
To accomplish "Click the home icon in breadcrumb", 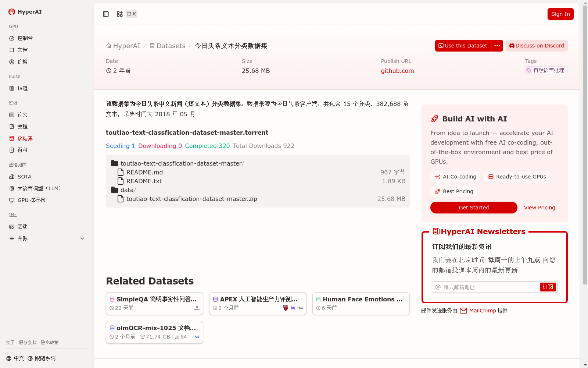I will pos(109,46).
